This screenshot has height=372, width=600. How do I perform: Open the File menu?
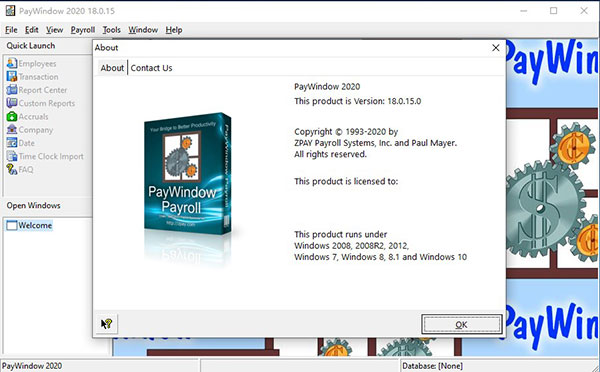coord(11,30)
